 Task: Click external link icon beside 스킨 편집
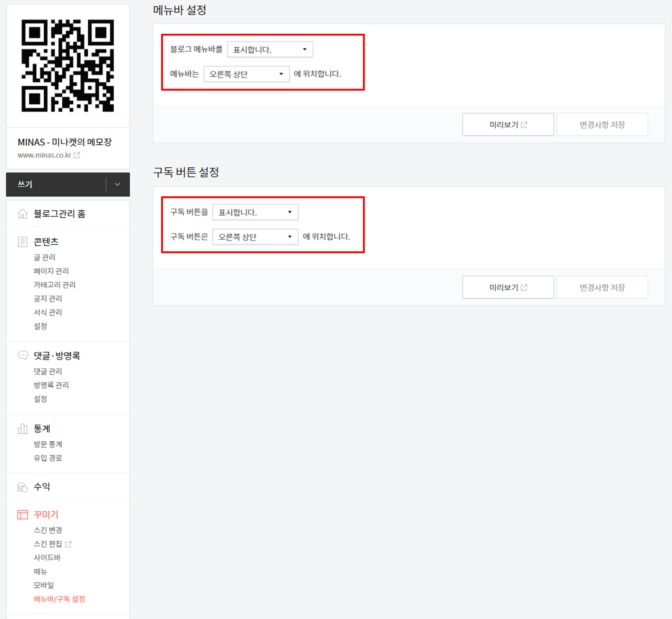click(x=68, y=544)
